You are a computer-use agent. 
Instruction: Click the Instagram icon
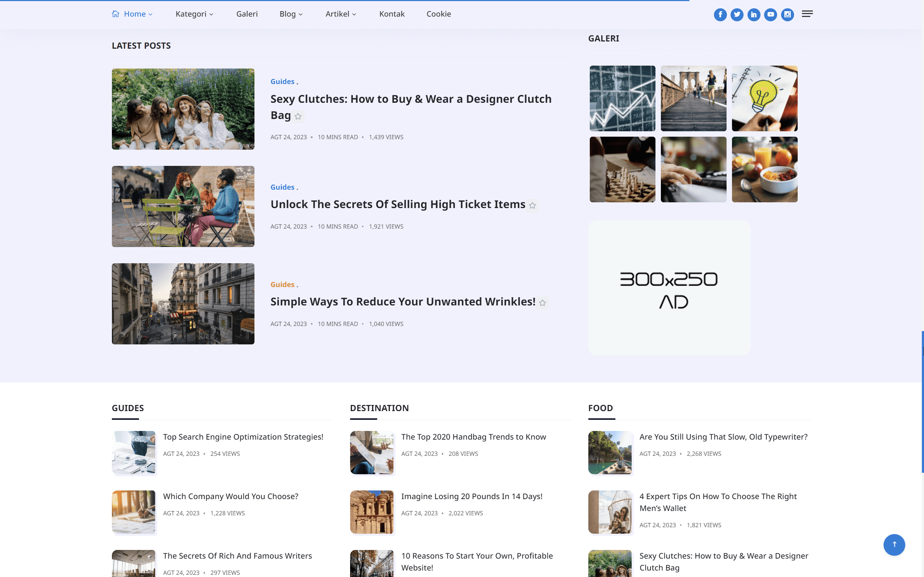(787, 14)
